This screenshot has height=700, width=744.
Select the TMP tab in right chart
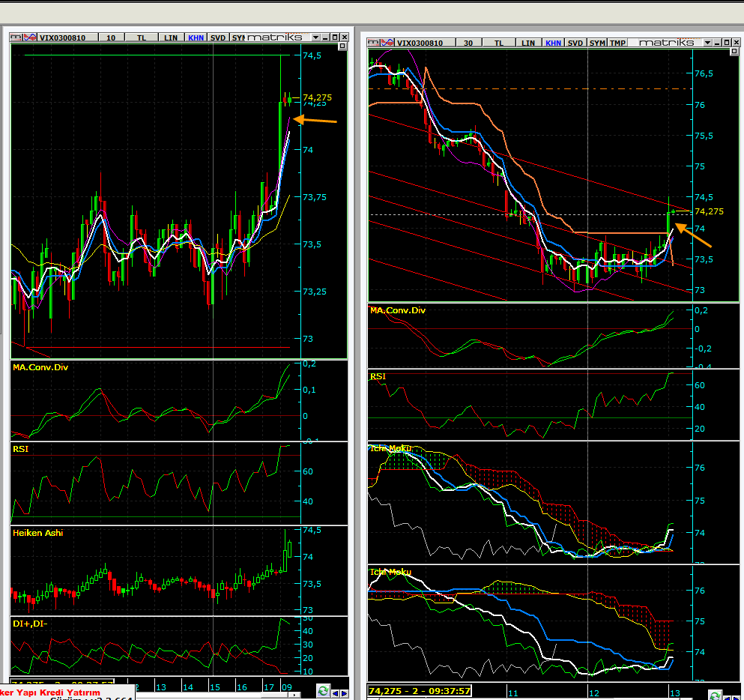click(617, 43)
